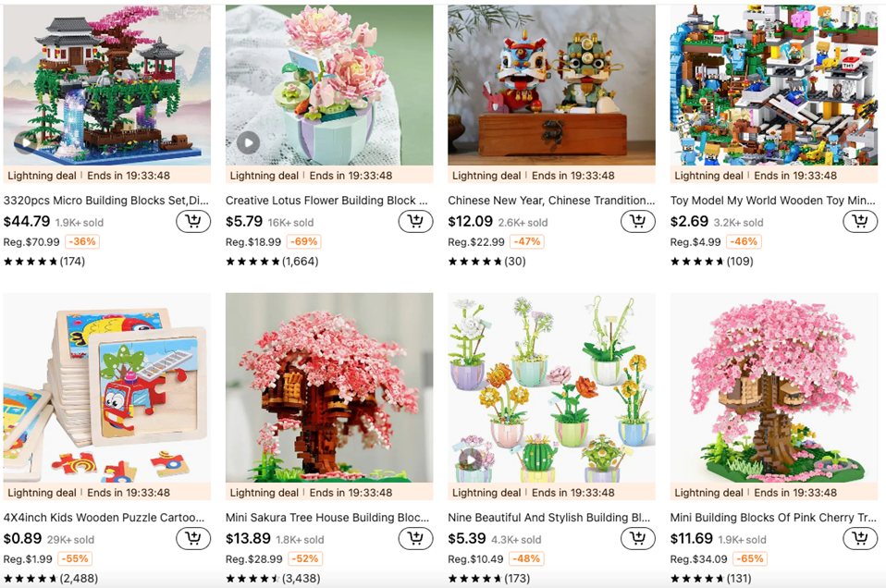Click the -69% discount badge
Viewport: 886px width, 588px height.
[x=304, y=241]
